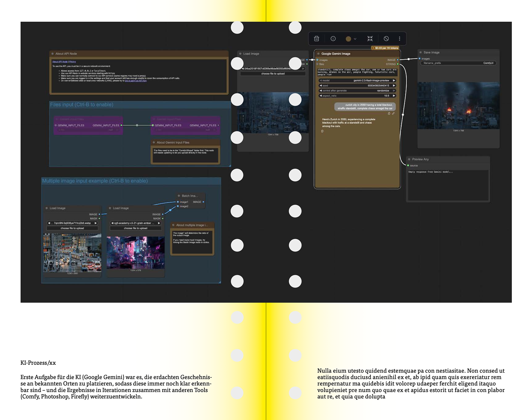Image resolution: width=532 pixels, height=420 pixels.
Task: Open the three-dot more options menu
Action: coord(399,39)
